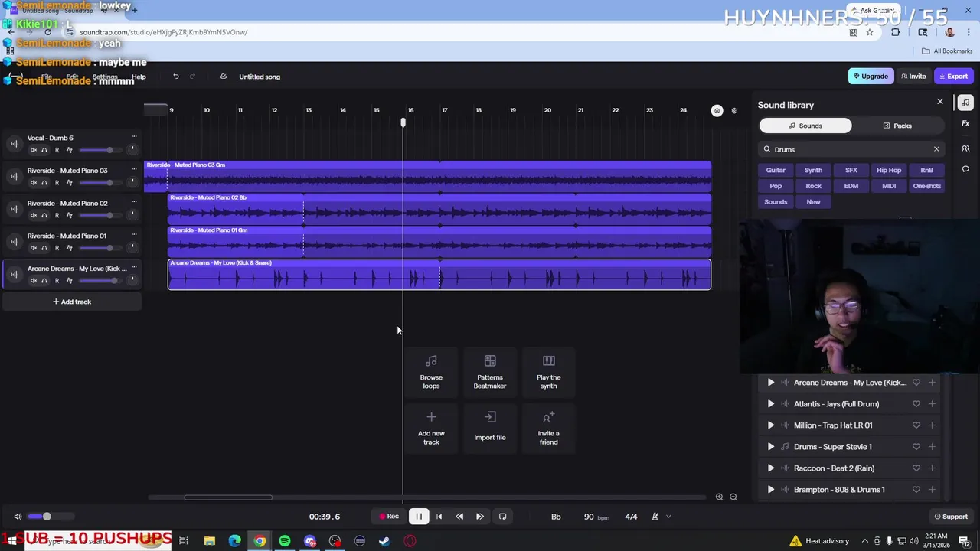
Task: Click the cloud save status icon
Action: click(223, 77)
